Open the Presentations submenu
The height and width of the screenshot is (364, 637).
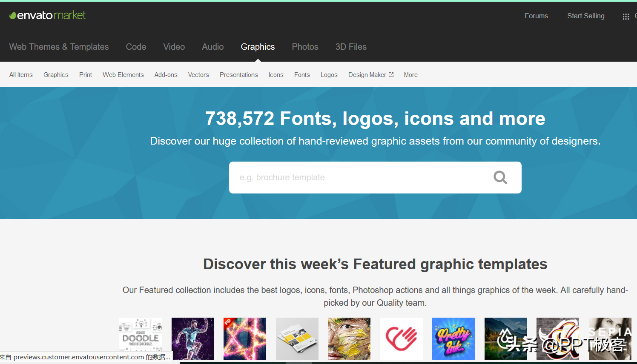point(239,75)
